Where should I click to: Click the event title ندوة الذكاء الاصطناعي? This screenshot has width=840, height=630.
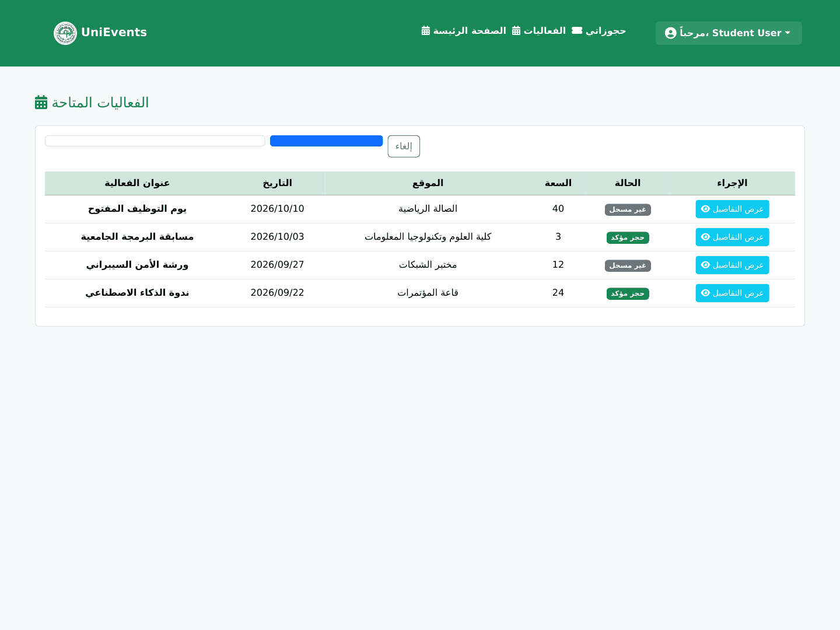click(x=137, y=293)
